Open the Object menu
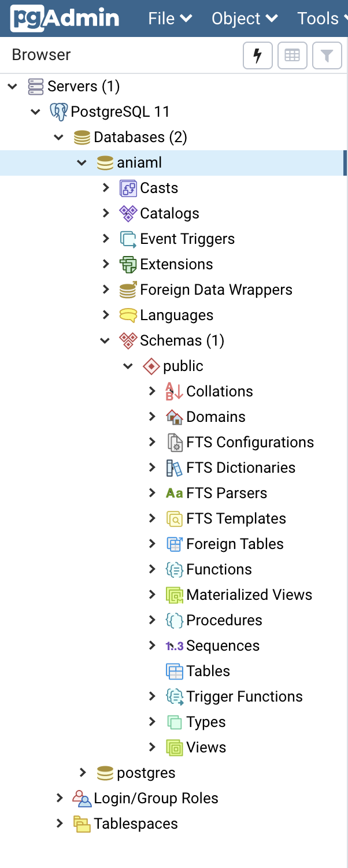The width and height of the screenshot is (348, 868). point(245,18)
